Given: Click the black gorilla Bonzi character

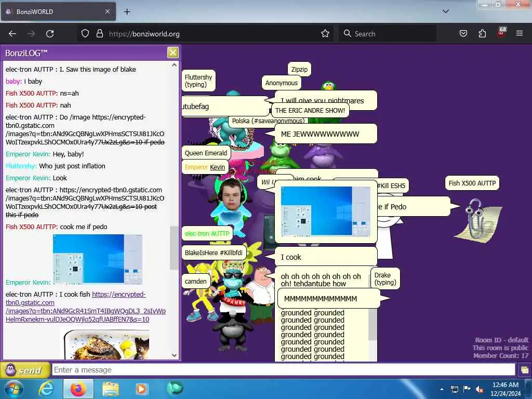Looking at the screenshot, I should (x=233, y=330).
